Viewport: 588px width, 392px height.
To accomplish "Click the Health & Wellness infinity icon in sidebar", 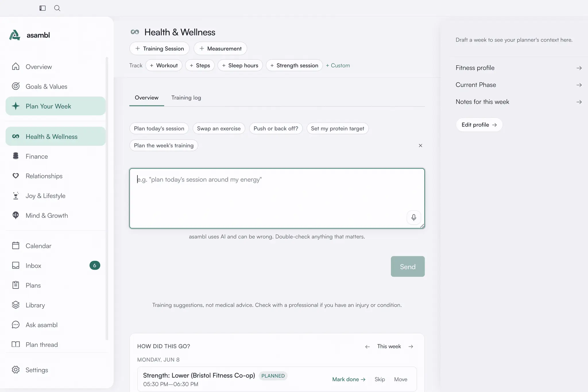I will (x=16, y=137).
